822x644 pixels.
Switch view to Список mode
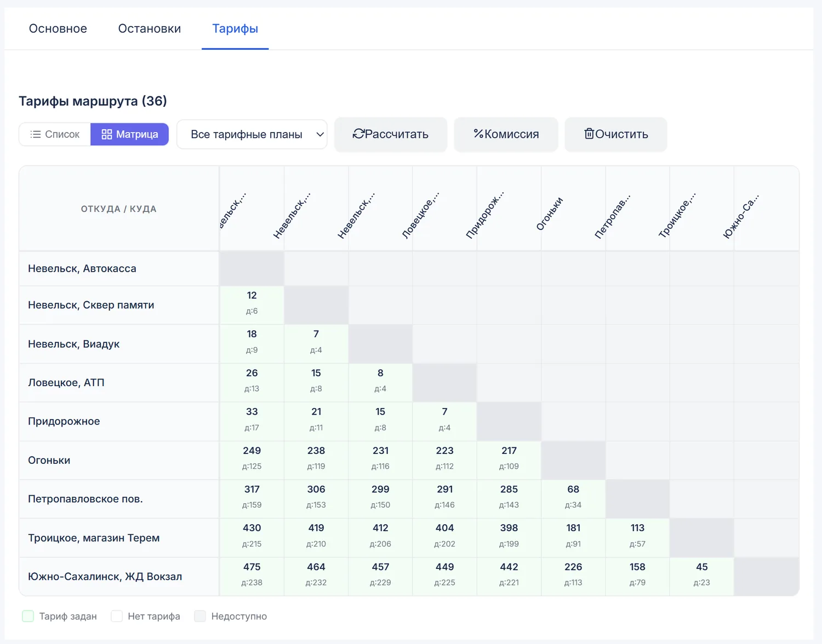tap(55, 134)
